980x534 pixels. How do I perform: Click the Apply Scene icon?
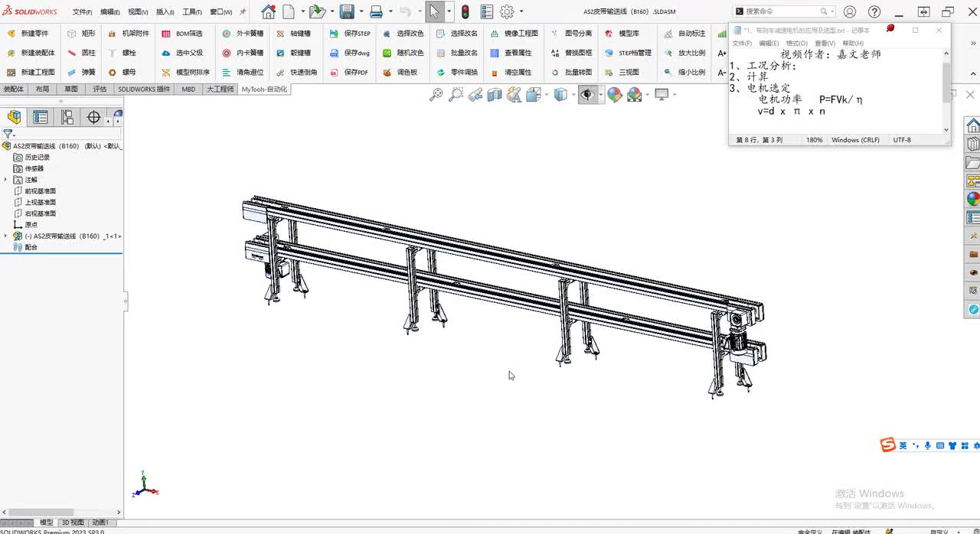[634, 95]
